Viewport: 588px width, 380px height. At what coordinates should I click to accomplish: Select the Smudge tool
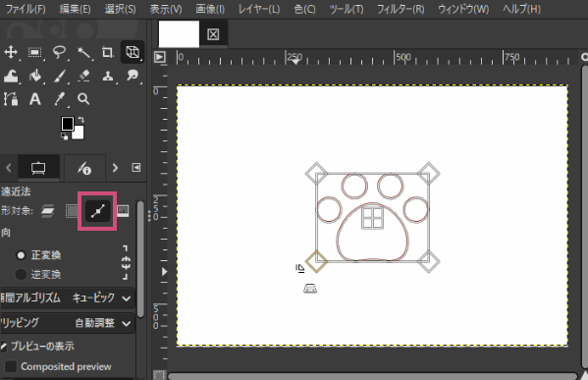tap(133, 77)
